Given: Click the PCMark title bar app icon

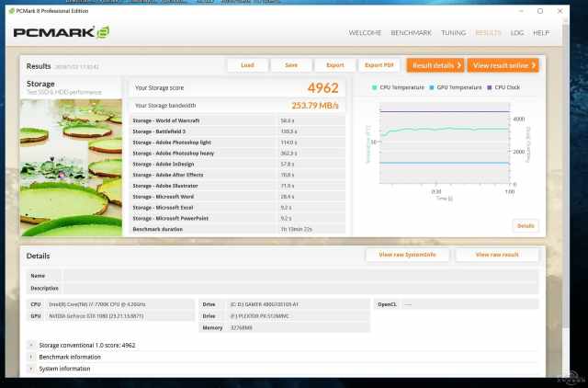Looking at the screenshot, I should 12,11.
